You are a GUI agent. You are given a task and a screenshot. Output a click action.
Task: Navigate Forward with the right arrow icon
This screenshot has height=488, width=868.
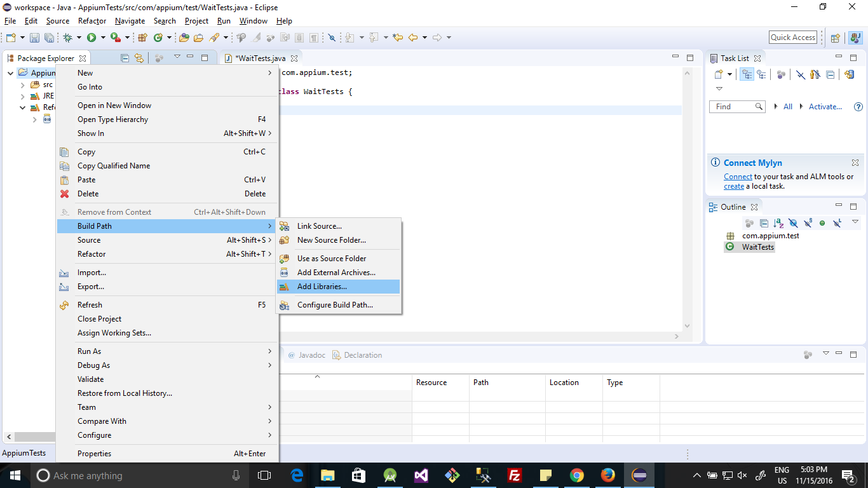tap(437, 37)
